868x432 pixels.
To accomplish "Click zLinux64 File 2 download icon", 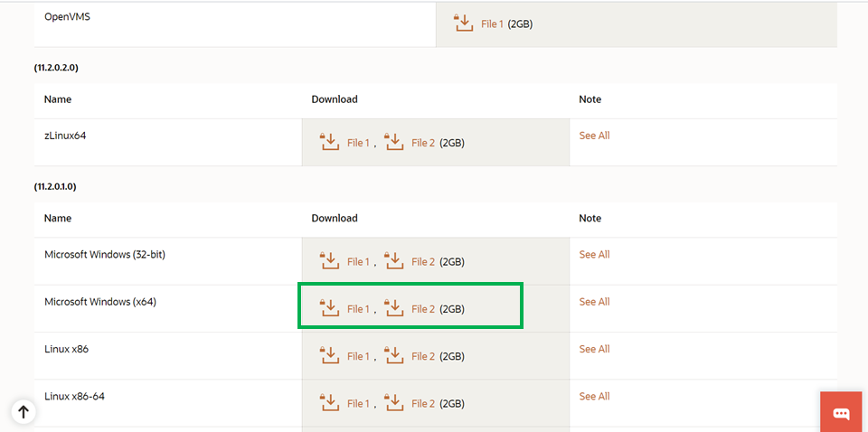I will coord(393,142).
